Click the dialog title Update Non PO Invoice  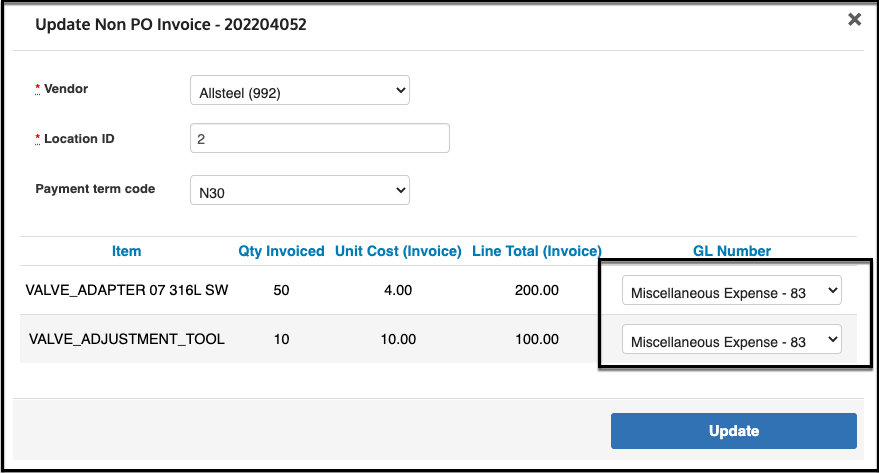(x=171, y=25)
